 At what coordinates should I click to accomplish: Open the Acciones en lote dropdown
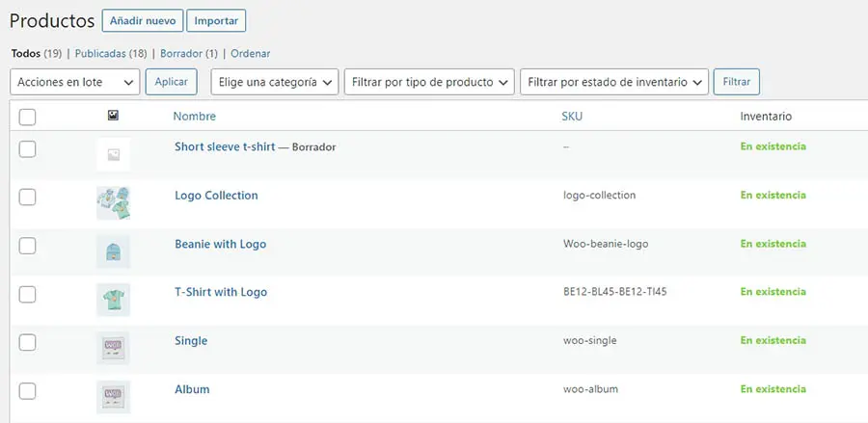click(x=74, y=82)
